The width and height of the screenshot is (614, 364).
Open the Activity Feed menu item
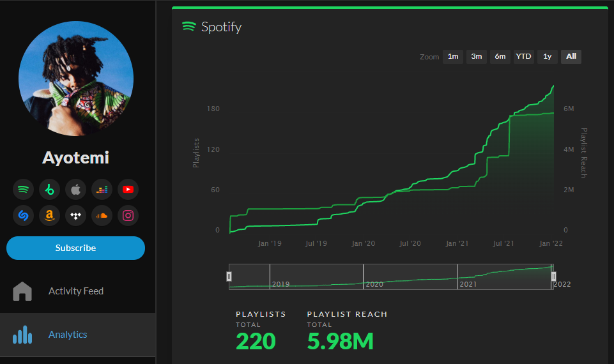tap(78, 291)
